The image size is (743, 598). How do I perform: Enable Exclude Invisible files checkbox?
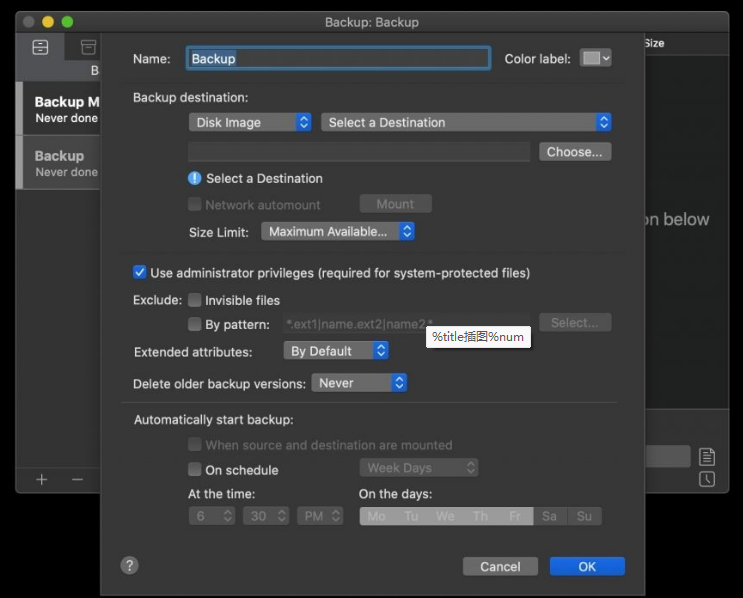click(x=195, y=300)
